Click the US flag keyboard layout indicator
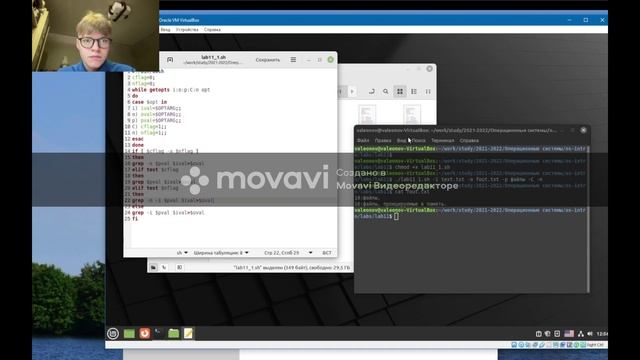 pyautogui.click(x=569, y=333)
